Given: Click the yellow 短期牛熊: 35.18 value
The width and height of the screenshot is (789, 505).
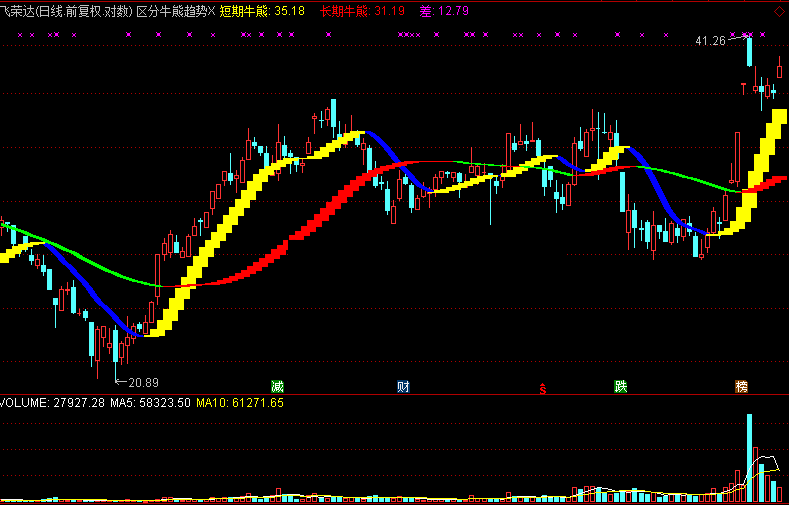Looking at the screenshot, I should (262, 11).
